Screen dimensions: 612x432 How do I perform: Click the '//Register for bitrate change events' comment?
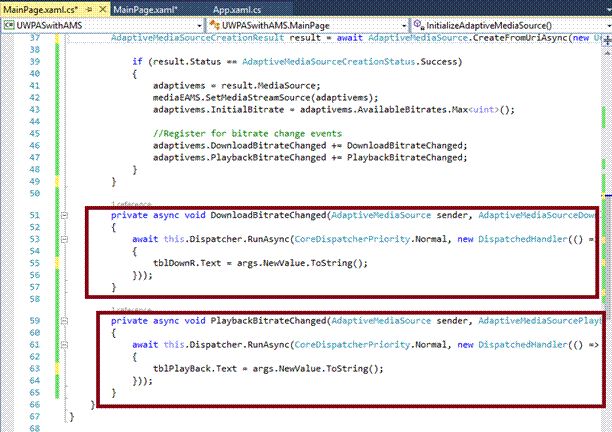click(x=247, y=133)
